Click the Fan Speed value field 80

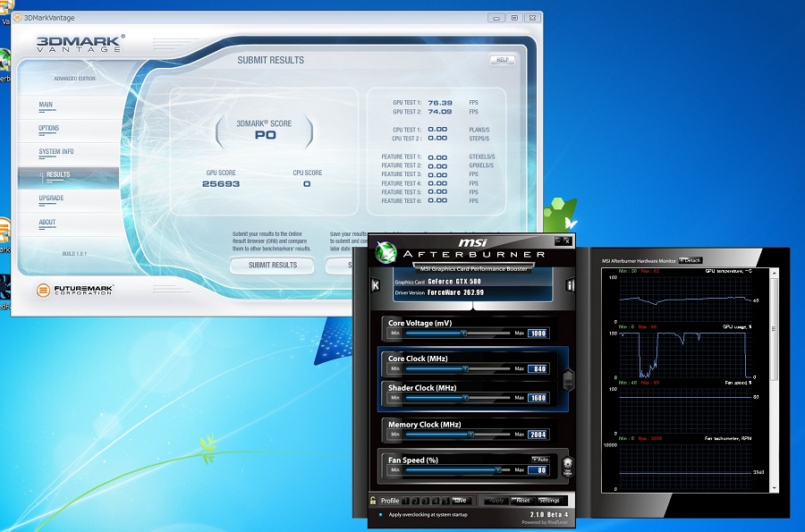[x=538, y=470]
